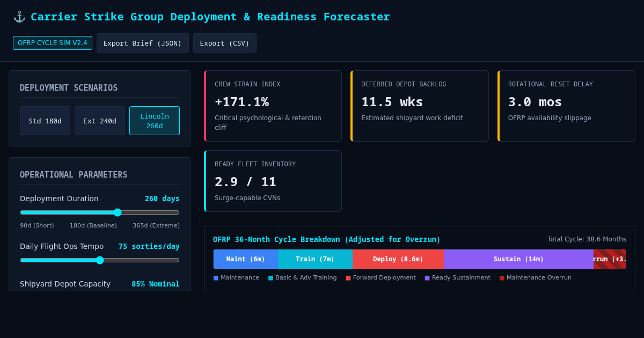Click the red Forward Deployment legend swatch

[x=348, y=278]
